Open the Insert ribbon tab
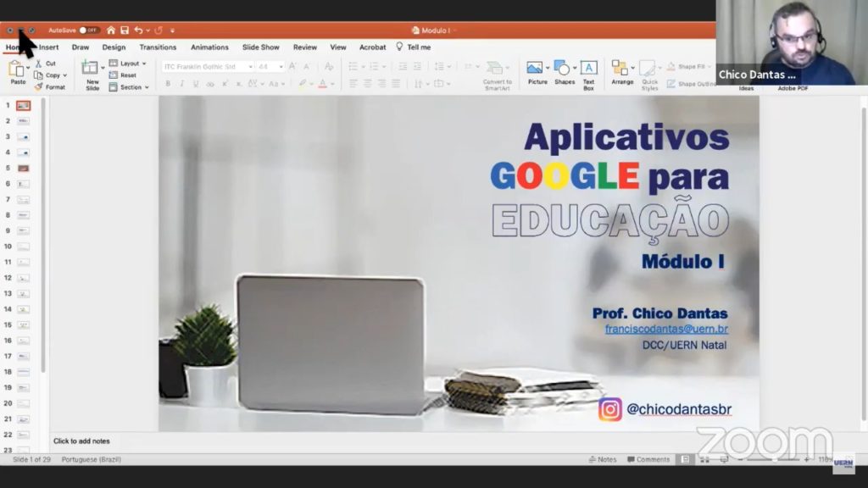868x488 pixels. (48, 47)
